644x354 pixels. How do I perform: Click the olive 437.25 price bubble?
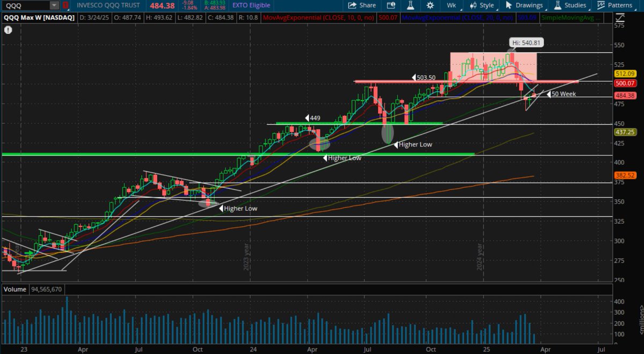click(626, 131)
